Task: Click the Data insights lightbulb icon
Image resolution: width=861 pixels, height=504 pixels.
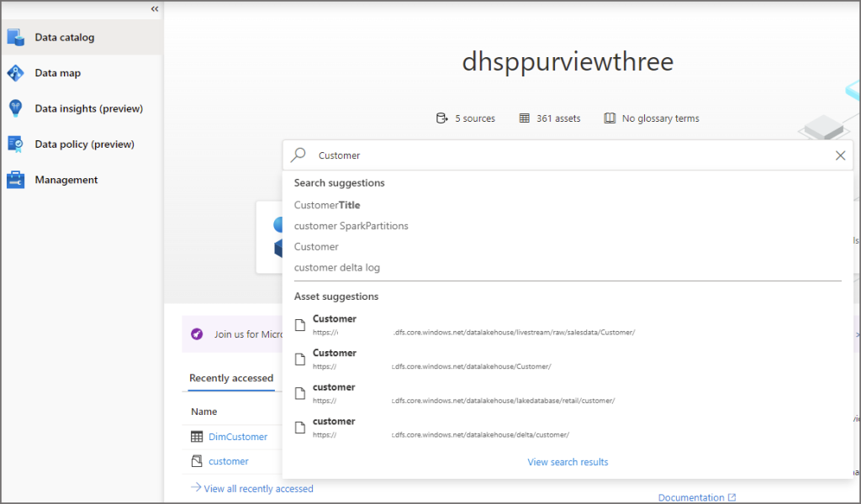Action: [15, 108]
